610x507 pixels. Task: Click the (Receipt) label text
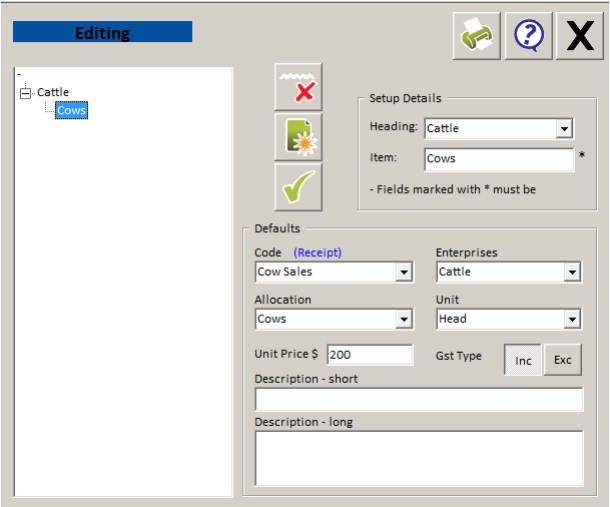pos(317,253)
